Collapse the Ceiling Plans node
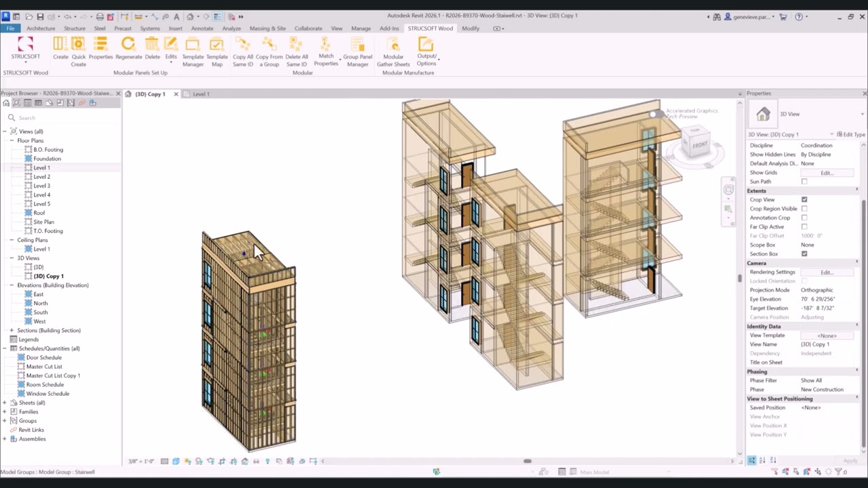Screen dimensions: 868x488 [x=12, y=240]
